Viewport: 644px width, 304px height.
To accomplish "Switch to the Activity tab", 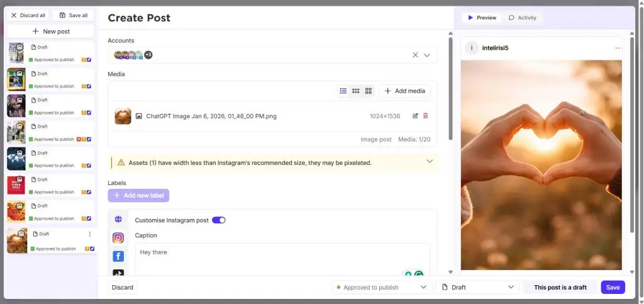I will point(523,18).
